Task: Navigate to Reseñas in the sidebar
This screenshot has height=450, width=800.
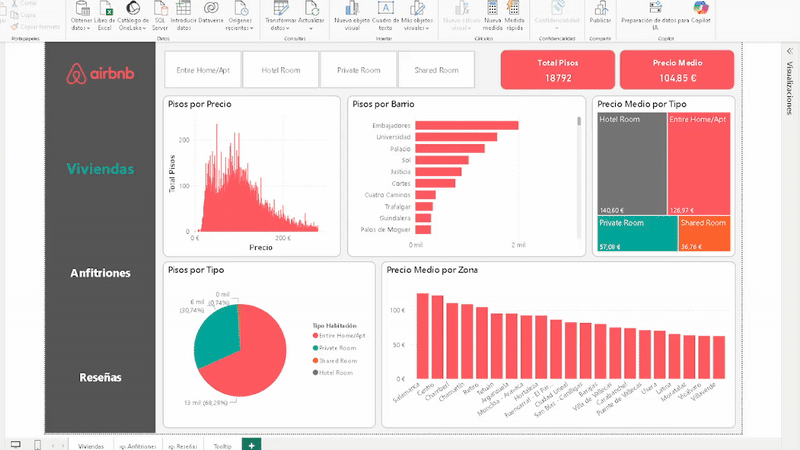Action: [x=100, y=377]
